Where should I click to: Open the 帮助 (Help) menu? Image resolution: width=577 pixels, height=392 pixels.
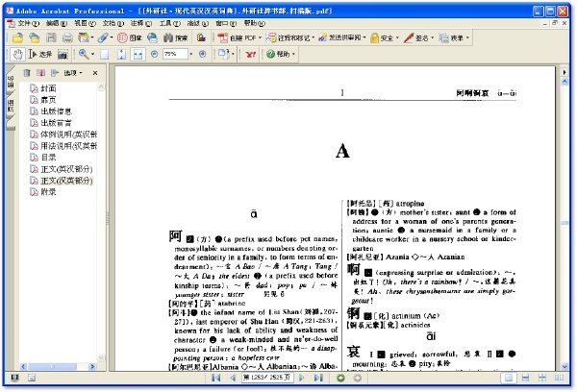click(254, 23)
